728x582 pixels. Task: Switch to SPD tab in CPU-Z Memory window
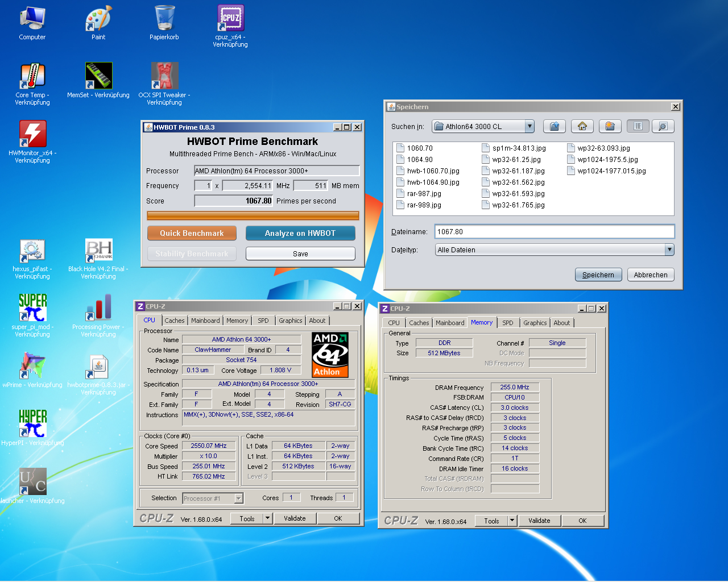(x=508, y=323)
